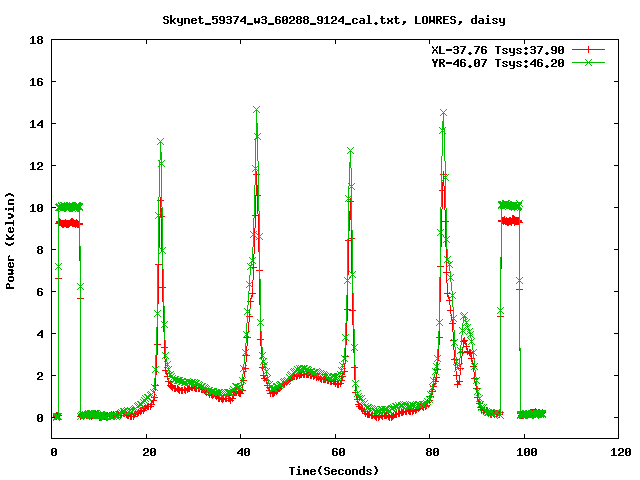Click the x-axis tick label 40
Screen dimensions: 640x480
pyautogui.click(x=244, y=452)
